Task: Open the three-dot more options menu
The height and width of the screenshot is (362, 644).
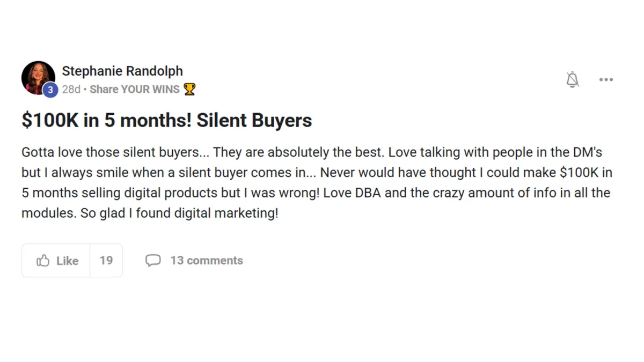Action: 606,80
